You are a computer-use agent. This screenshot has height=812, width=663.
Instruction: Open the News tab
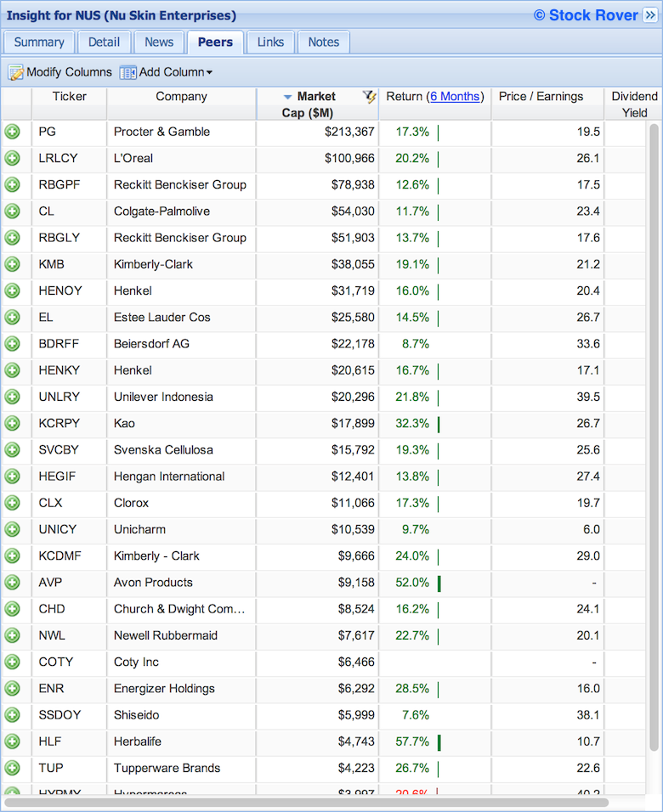click(159, 42)
